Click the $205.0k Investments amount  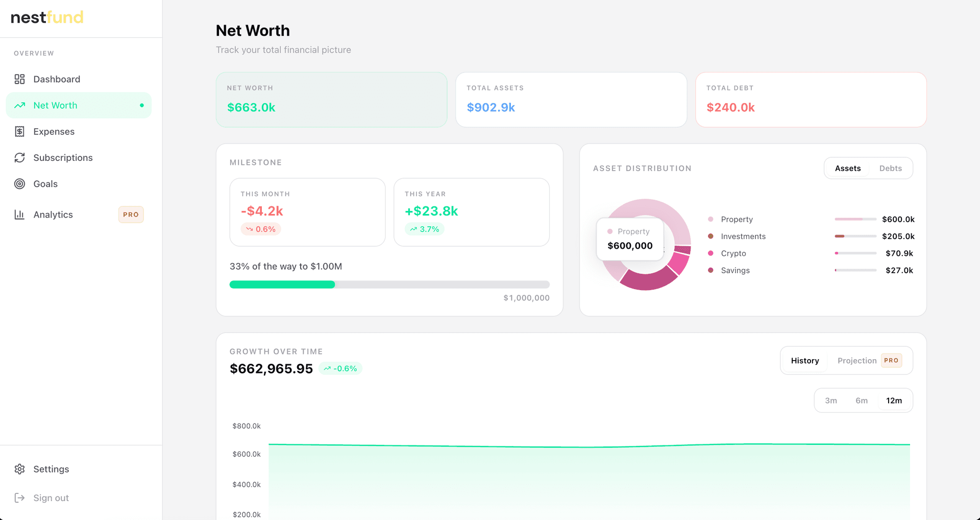[898, 236]
